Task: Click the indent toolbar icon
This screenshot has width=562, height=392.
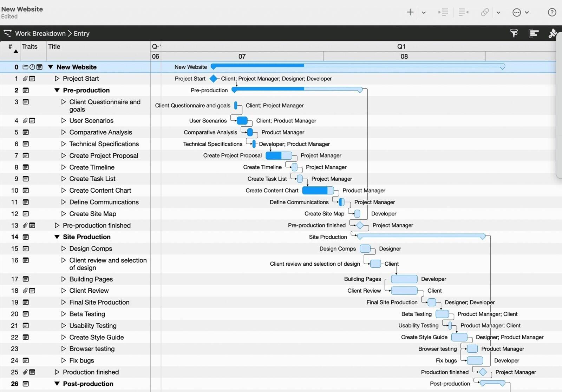Action: pyautogui.click(x=443, y=12)
